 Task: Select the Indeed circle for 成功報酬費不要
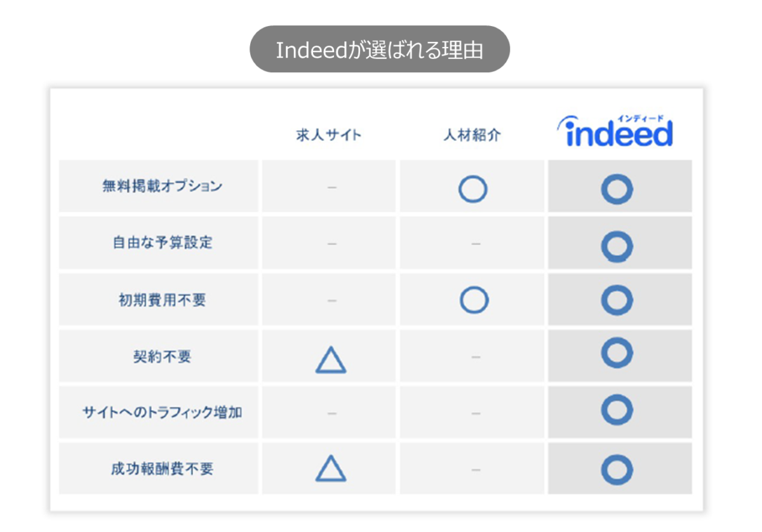617,470
